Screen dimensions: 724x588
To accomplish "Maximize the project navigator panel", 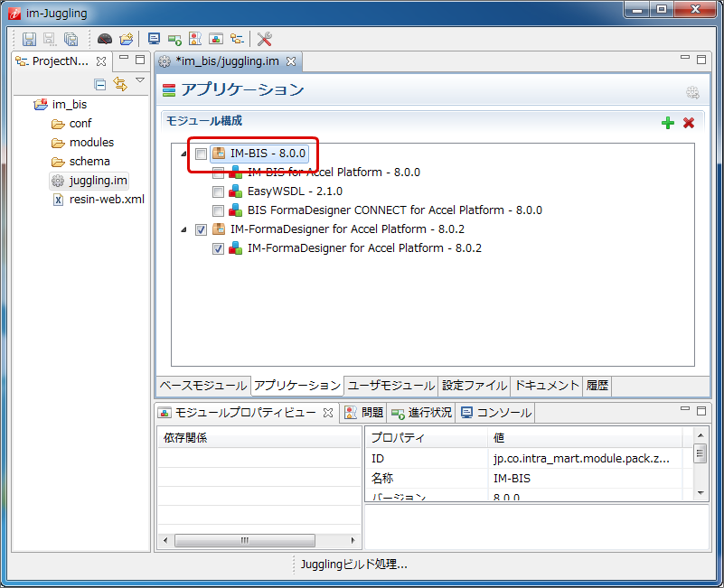I will click(140, 60).
